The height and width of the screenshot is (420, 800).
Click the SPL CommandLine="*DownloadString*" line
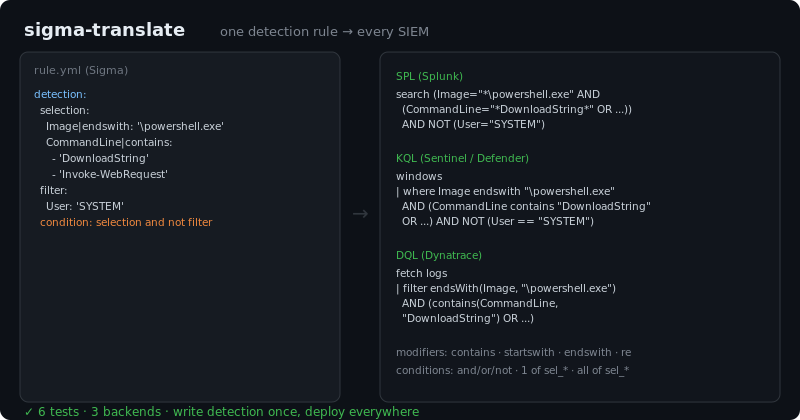517,109
